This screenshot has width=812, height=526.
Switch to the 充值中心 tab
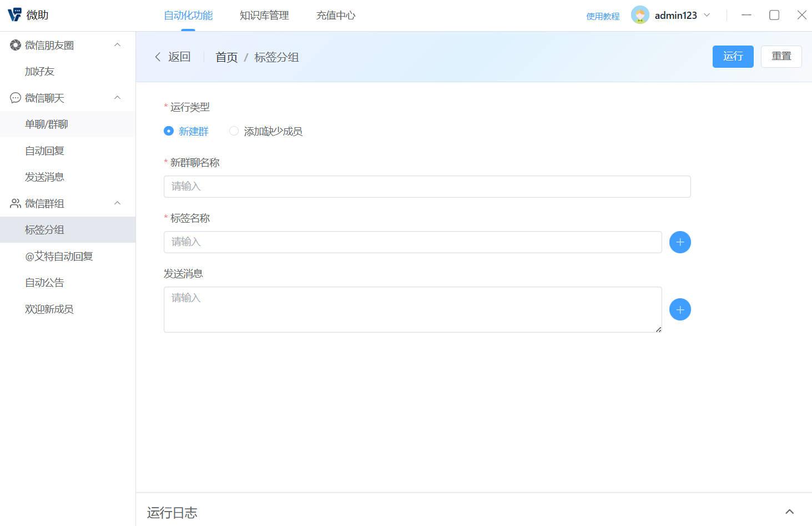pos(335,15)
